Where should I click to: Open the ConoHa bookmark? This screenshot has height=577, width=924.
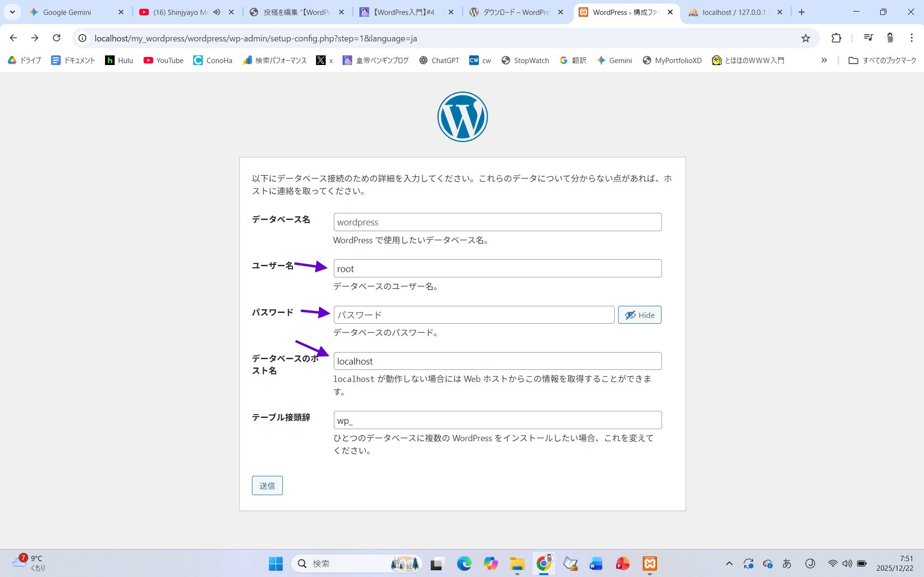point(212,60)
